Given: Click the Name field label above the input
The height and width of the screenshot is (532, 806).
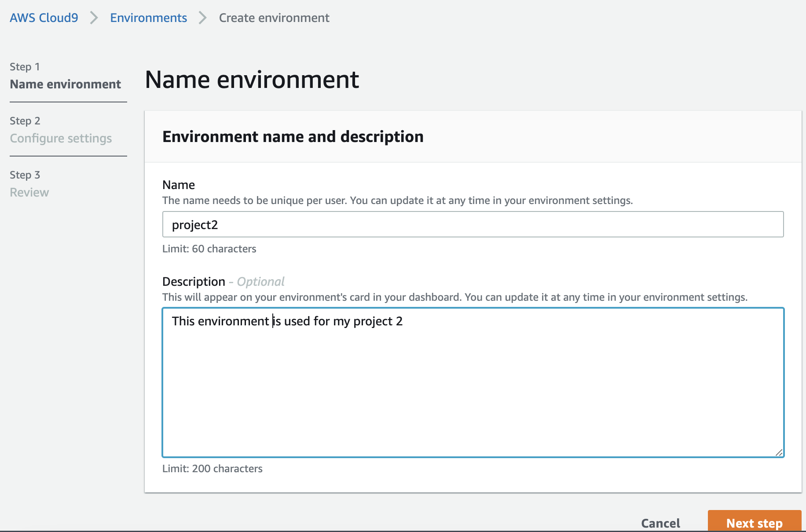Looking at the screenshot, I should pyautogui.click(x=178, y=185).
